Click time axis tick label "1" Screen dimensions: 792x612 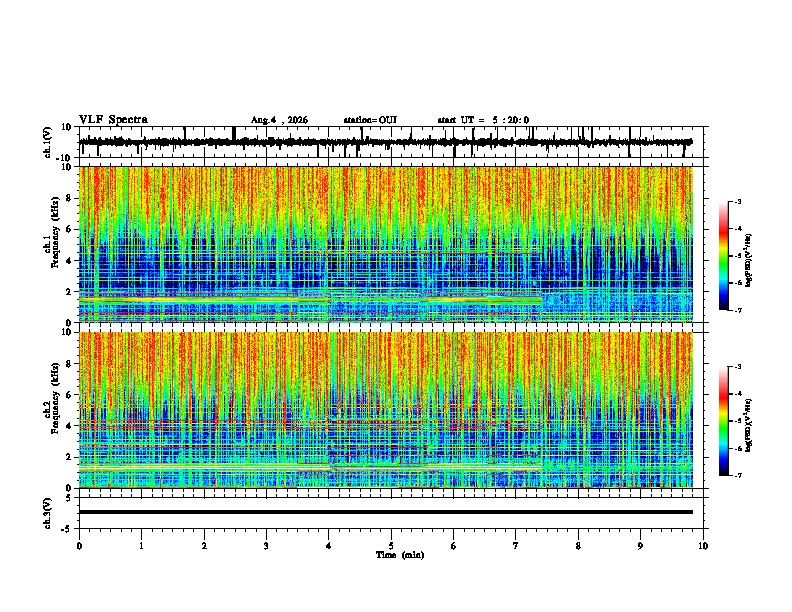point(141,546)
